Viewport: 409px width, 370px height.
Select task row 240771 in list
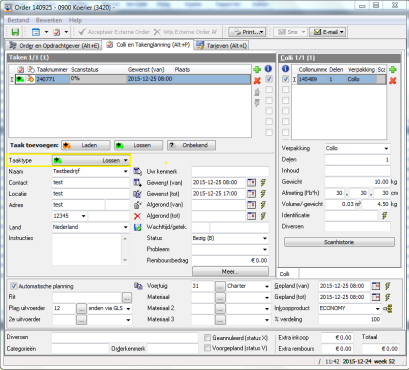[130, 79]
